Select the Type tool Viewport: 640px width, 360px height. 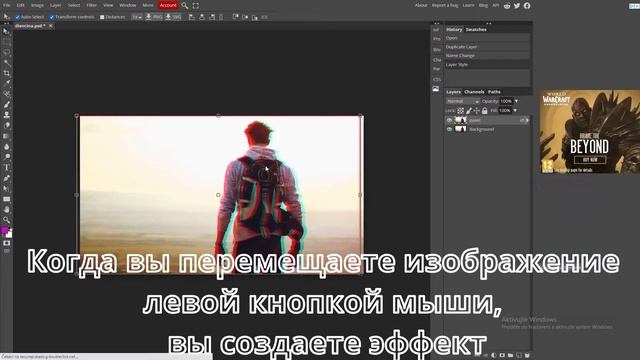[x=6, y=167]
